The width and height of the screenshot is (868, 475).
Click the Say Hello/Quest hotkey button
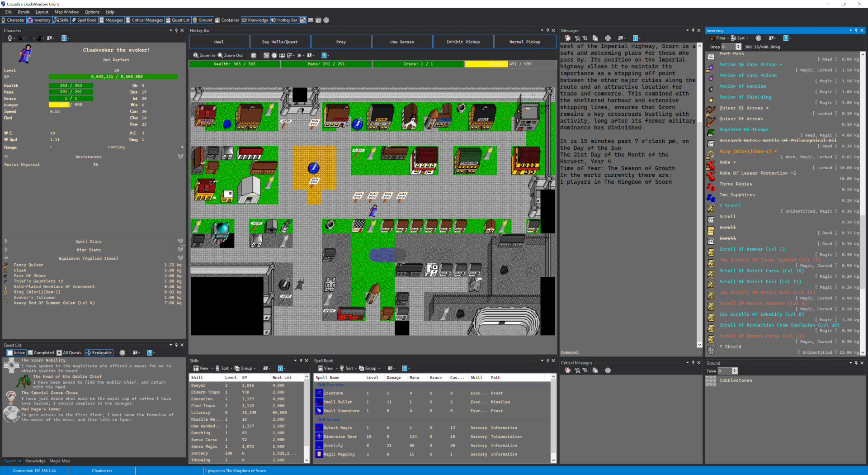coord(280,42)
